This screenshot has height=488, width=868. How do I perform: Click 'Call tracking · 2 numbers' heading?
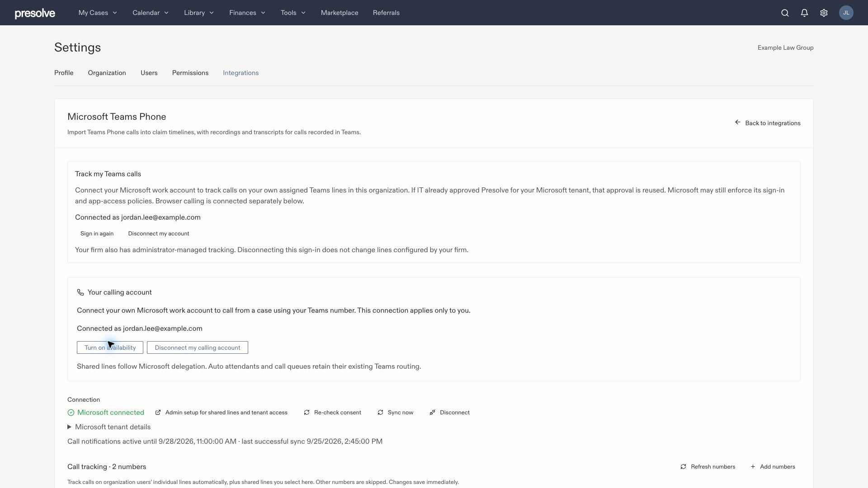[x=107, y=467]
